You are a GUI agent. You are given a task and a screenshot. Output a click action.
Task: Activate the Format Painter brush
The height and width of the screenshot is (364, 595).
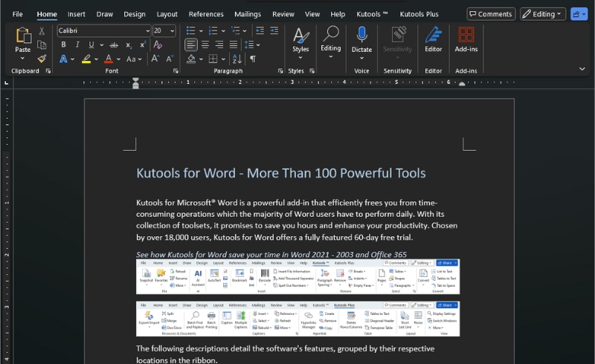click(x=42, y=59)
